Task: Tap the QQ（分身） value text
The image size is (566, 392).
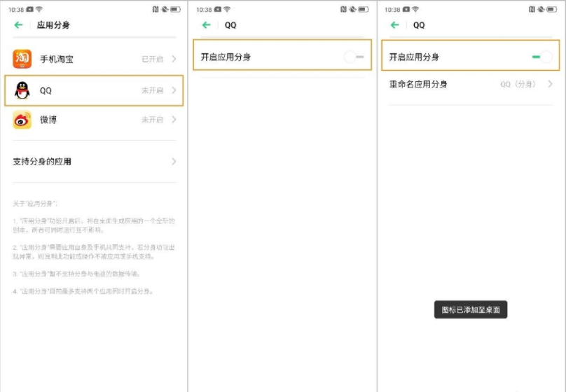Action: point(518,84)
